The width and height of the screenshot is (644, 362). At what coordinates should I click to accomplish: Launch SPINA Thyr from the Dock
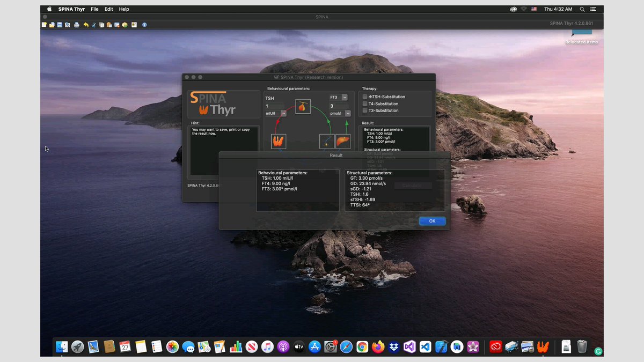pyautogui.click(x=543, y=347)
